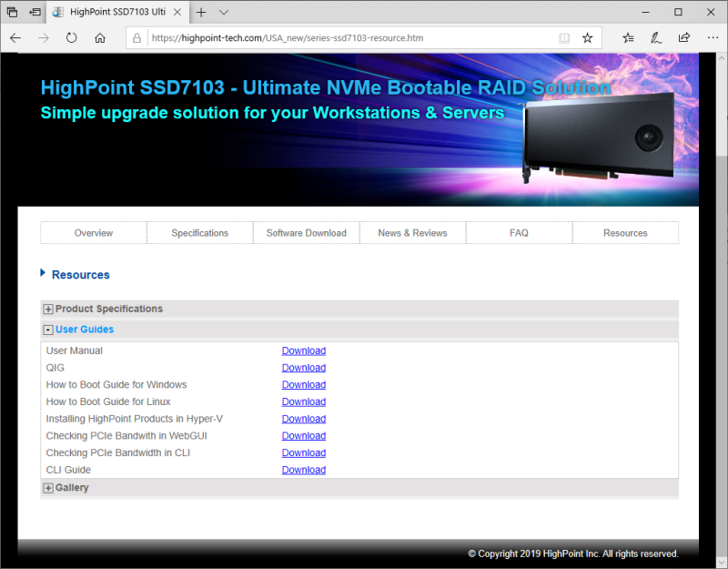728x569 pixels.
Task: Download How to Boot Guide for Windows
Action: [x=304, y=384]
